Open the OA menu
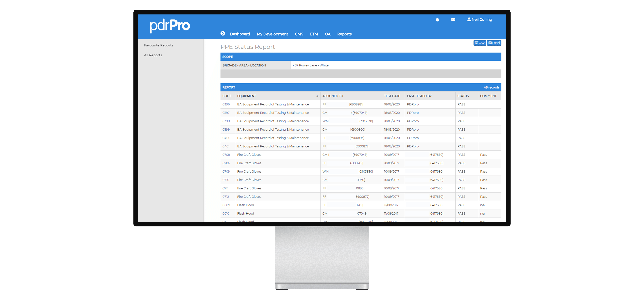Viewport: 644px width, 303px height. 328,34
